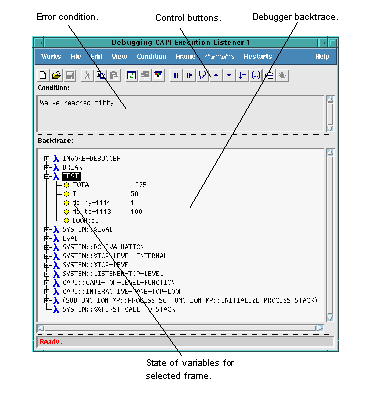Click lambda icon of INVOKE-DEBUGGER frame
The image size is (374, 398).
coord(56,159)
